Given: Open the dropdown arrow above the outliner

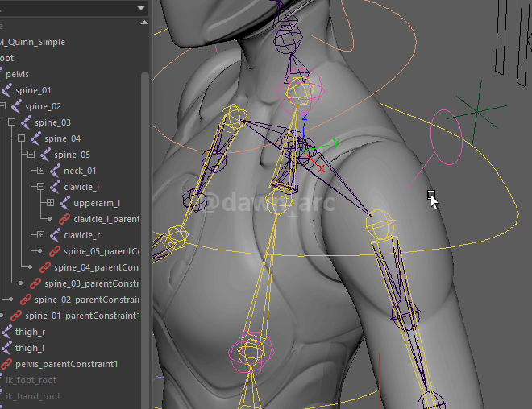Looking at the screenshot, I should pyautogui.click(x=141, y=8).
